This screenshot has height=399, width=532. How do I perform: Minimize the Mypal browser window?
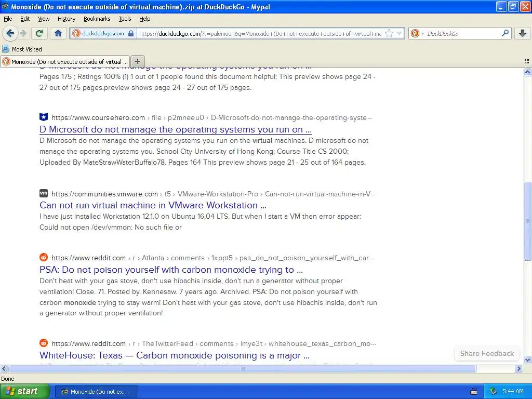point(501,6)
